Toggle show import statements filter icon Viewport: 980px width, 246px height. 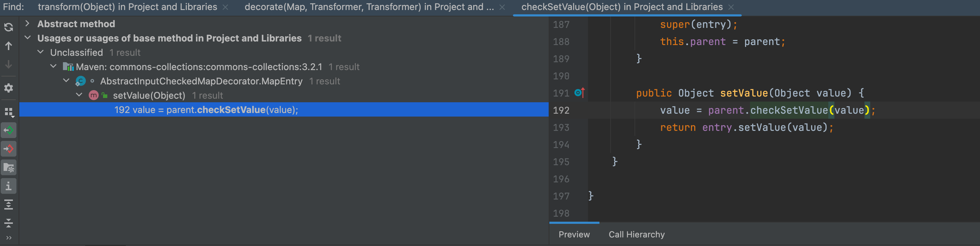click(x=9, y=167)
